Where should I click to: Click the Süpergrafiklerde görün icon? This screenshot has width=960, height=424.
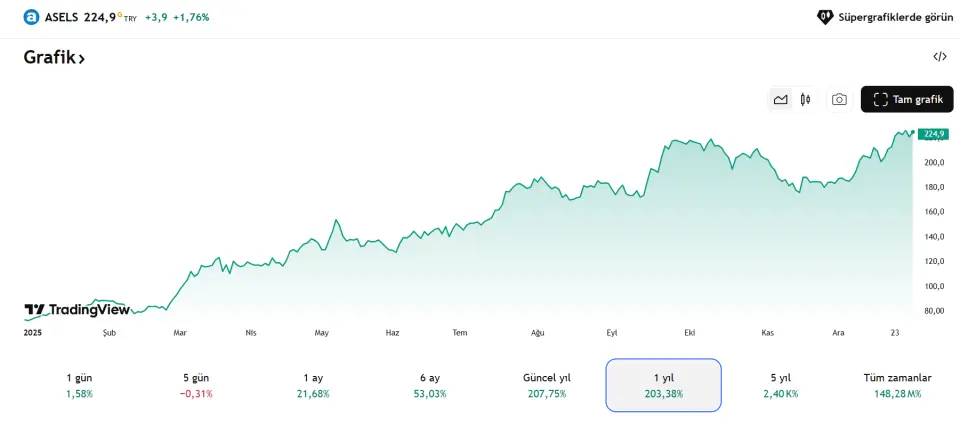click(825, 17)
